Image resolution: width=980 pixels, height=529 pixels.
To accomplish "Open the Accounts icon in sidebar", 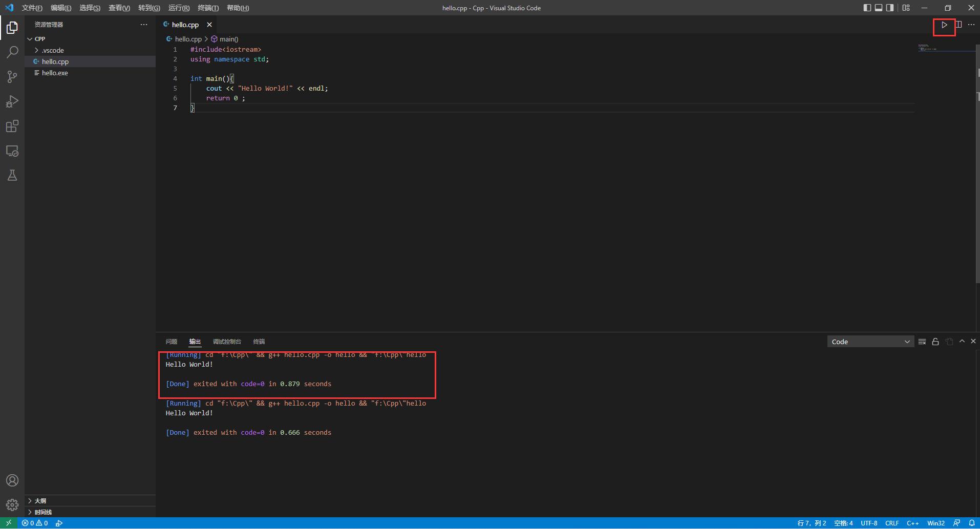I will tap(12, 480).
